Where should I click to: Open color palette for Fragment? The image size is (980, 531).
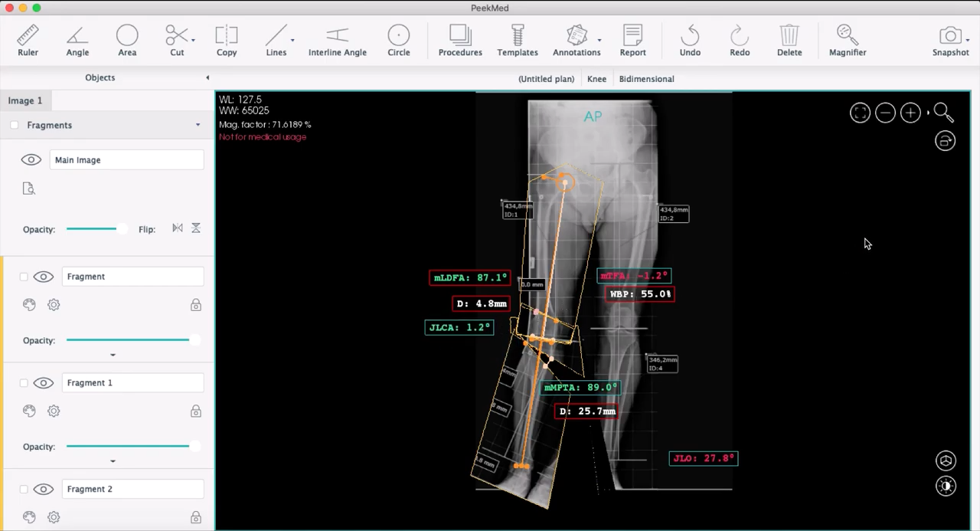(29, 304)
